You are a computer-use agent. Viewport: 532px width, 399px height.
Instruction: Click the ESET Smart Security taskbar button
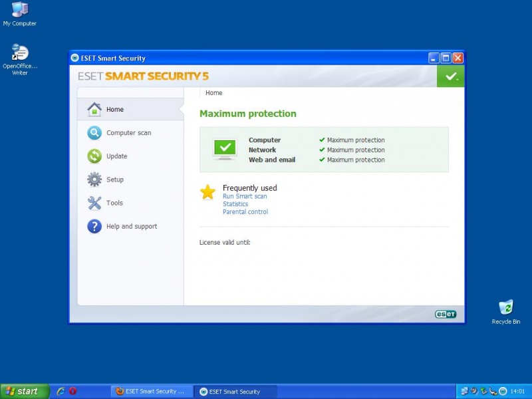(x=236, y=392)
